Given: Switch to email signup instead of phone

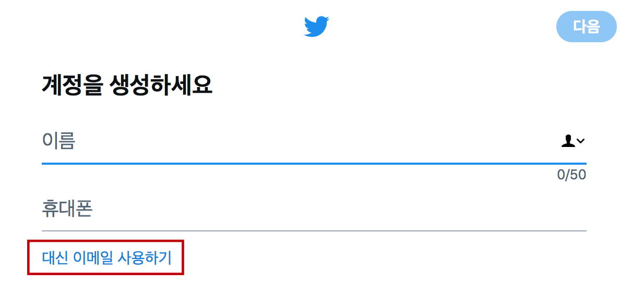Looking at the screenshot, I should [106, 257].
